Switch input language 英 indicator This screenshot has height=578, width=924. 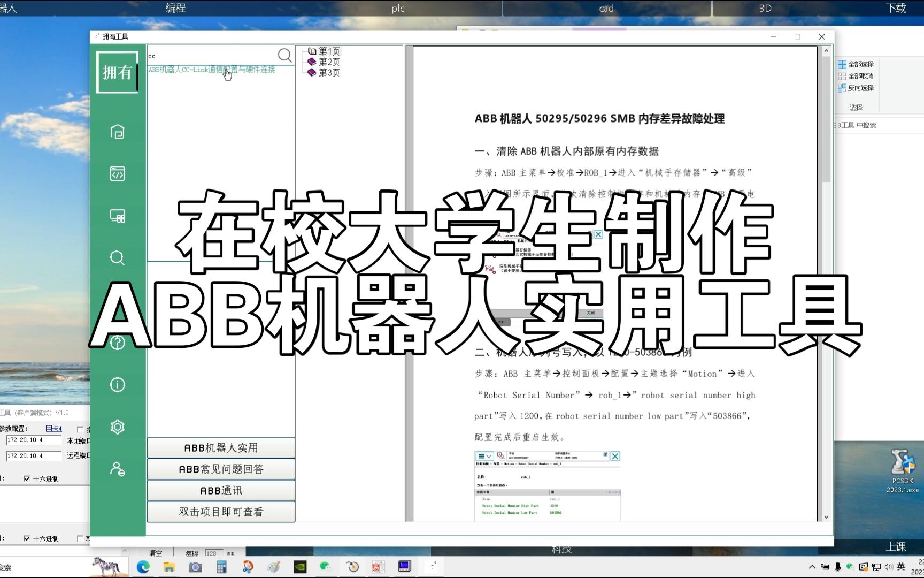(901, 567)
